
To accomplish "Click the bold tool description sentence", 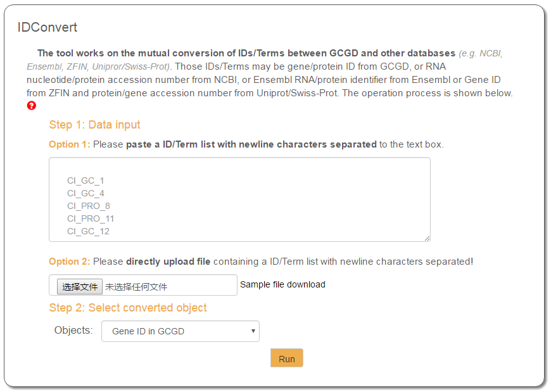I will pos(246,53).
